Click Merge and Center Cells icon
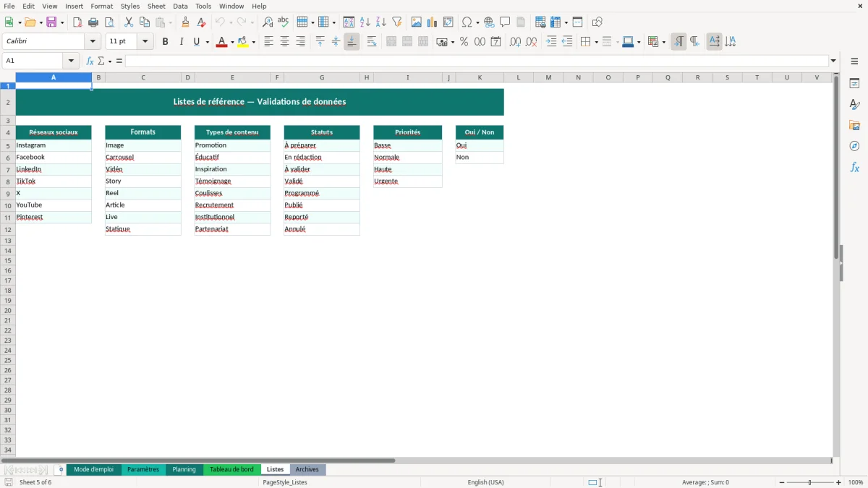868x488 pixels. click(x=391, y=42)
